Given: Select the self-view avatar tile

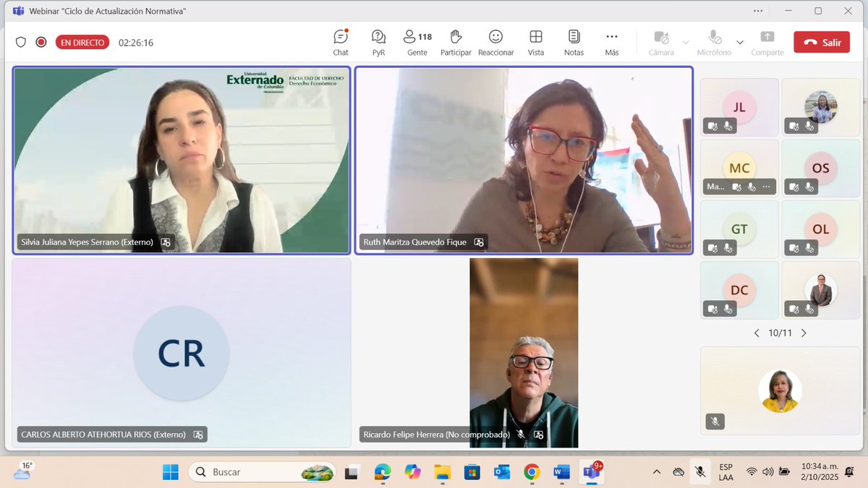Looking at the screenshot, I should (780, 390).
